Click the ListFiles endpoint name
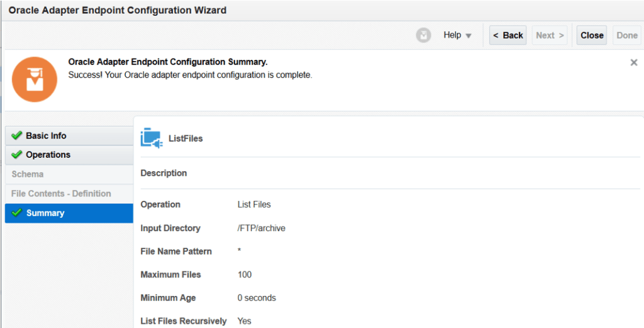 tap(186, 139)
